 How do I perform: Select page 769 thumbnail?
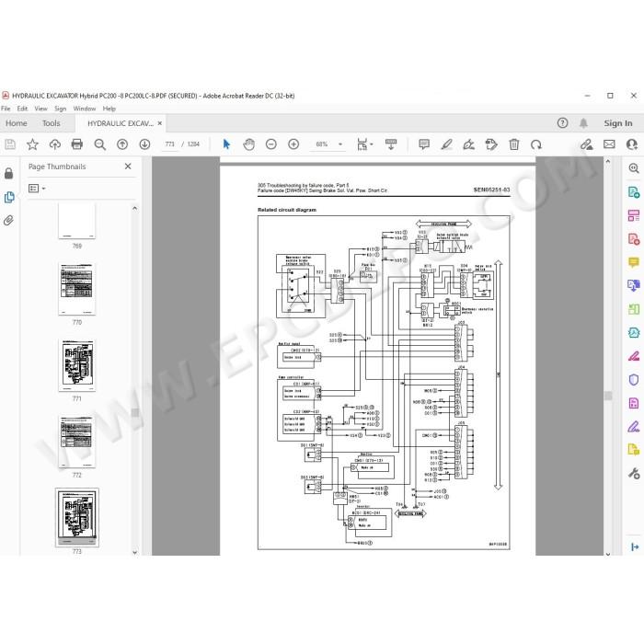[x=76, y=221]
